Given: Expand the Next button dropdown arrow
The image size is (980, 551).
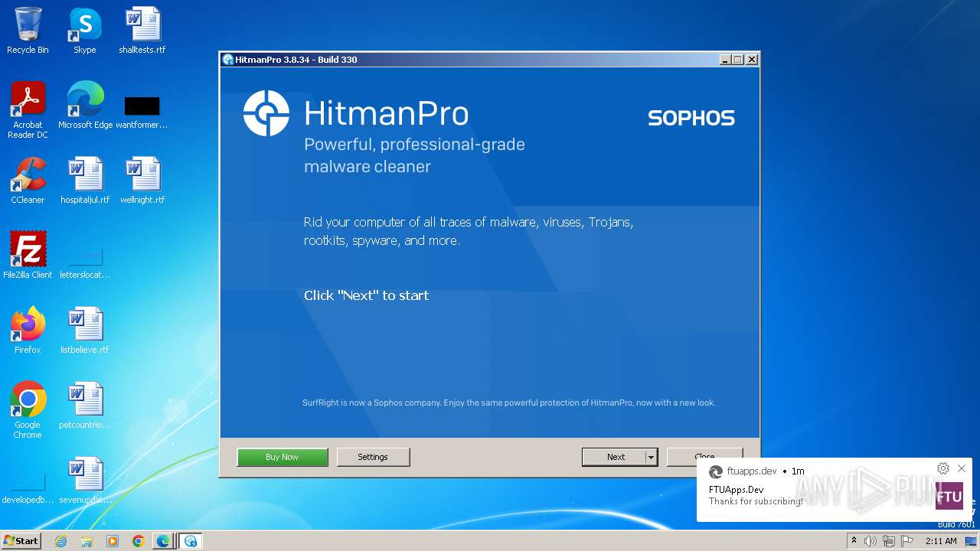Looking at the screenshot, I should 652,457.
